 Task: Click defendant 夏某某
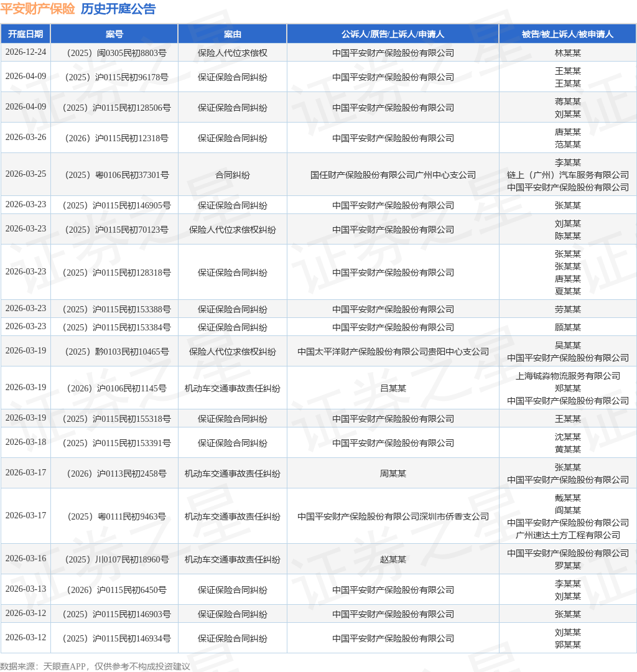pyautogui.click(x=567, y=291)
